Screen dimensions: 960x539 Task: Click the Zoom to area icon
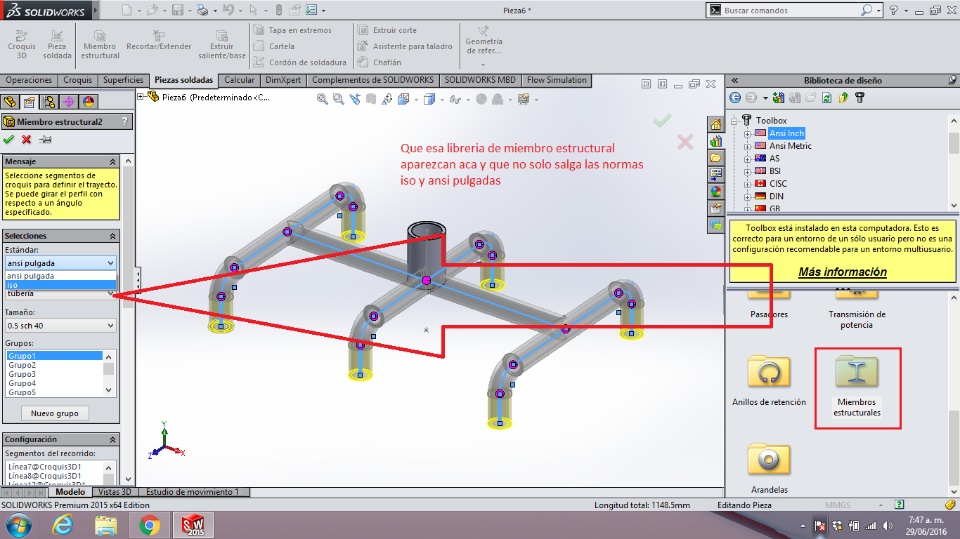tap(338, 99)
